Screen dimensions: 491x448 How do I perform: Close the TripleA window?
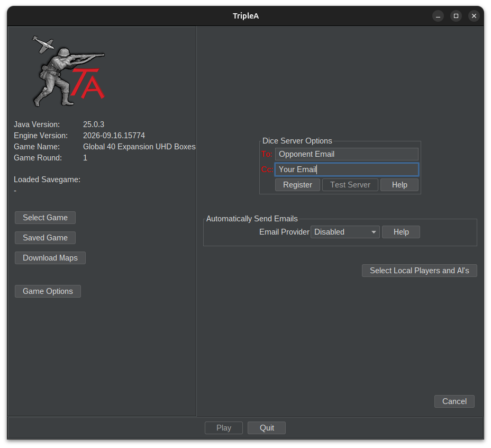[474, 16]
